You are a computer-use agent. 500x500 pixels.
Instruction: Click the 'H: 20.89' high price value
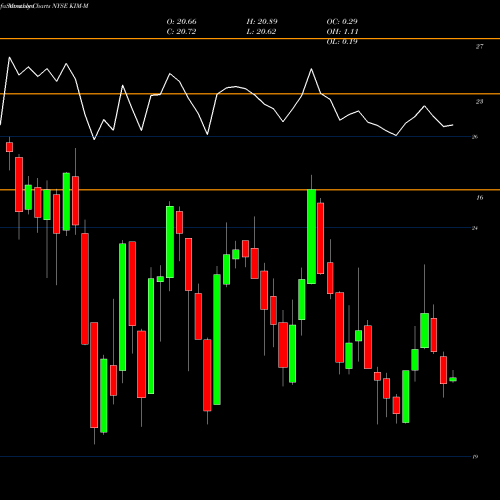coord(262,22)
